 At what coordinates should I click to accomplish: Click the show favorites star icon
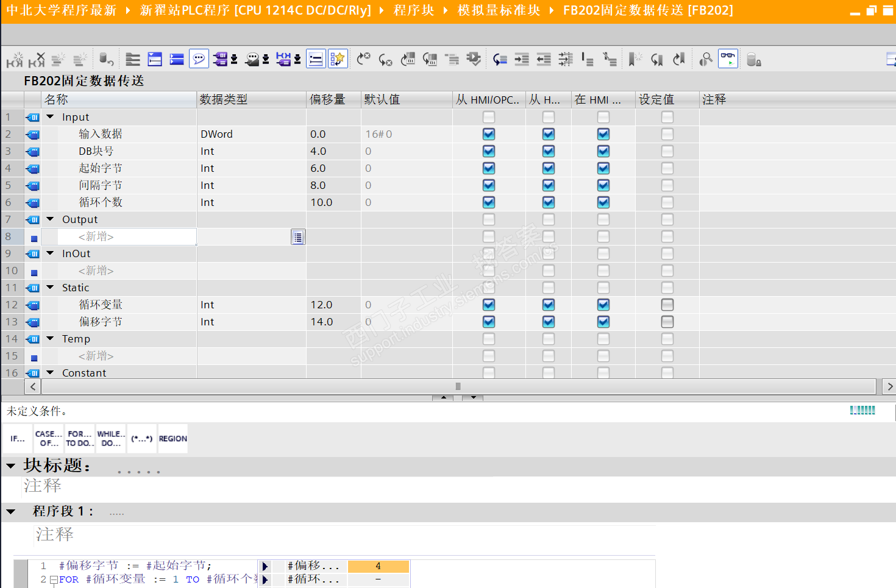[x=338, y=59]
